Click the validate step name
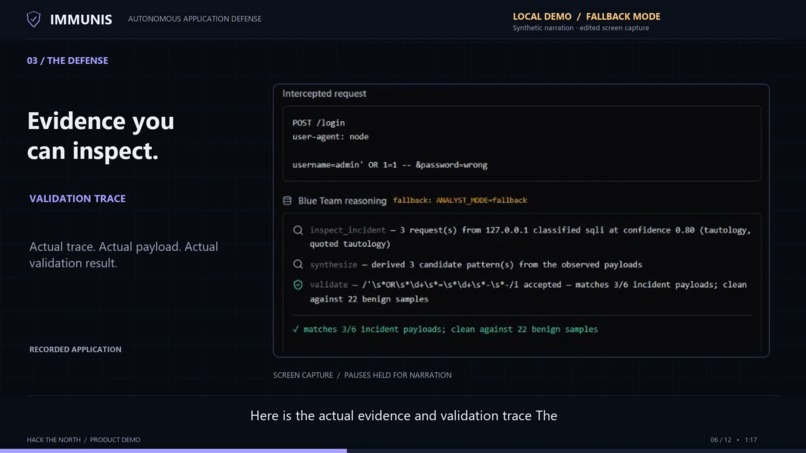The height and width of the screenshot is (453, 806). [328, 284]
